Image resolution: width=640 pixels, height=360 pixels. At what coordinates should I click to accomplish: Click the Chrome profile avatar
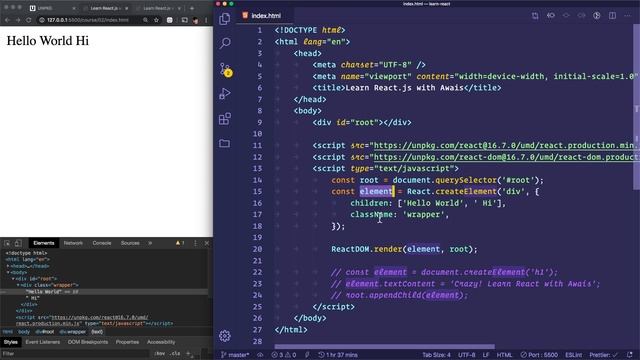[x=196, y=20]
